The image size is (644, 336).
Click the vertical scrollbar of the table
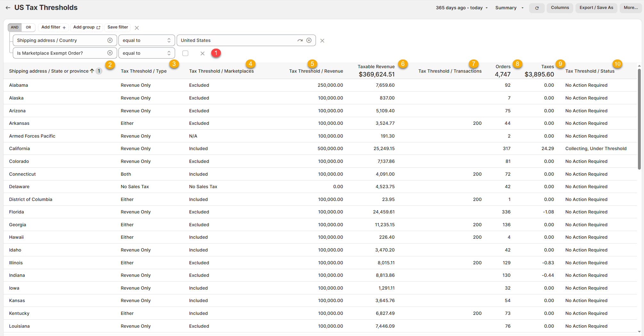click(x=639, y=119)
